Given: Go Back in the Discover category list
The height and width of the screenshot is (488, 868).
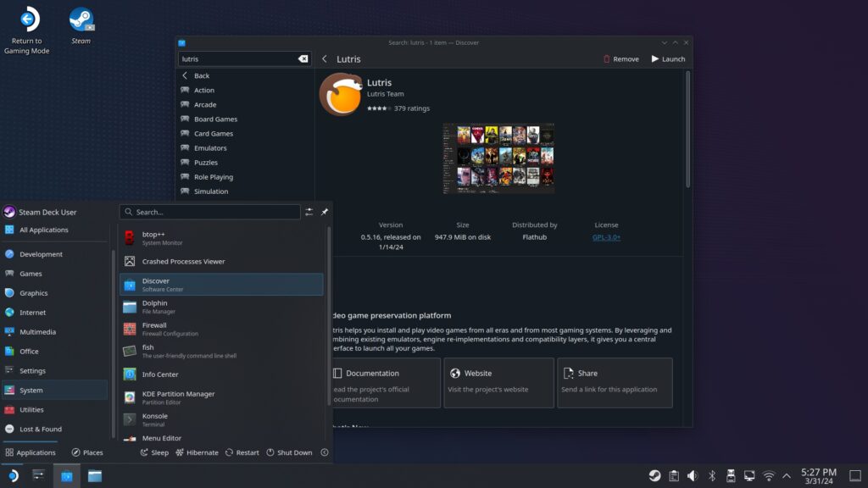Looking at the screenshot, I should pos(245,75).
